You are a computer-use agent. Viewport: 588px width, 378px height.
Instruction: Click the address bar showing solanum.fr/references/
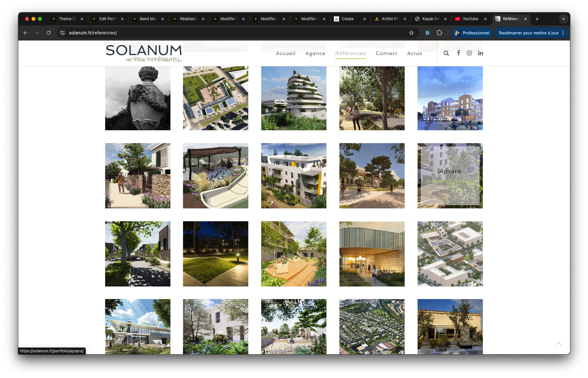(x=222, y=33)
